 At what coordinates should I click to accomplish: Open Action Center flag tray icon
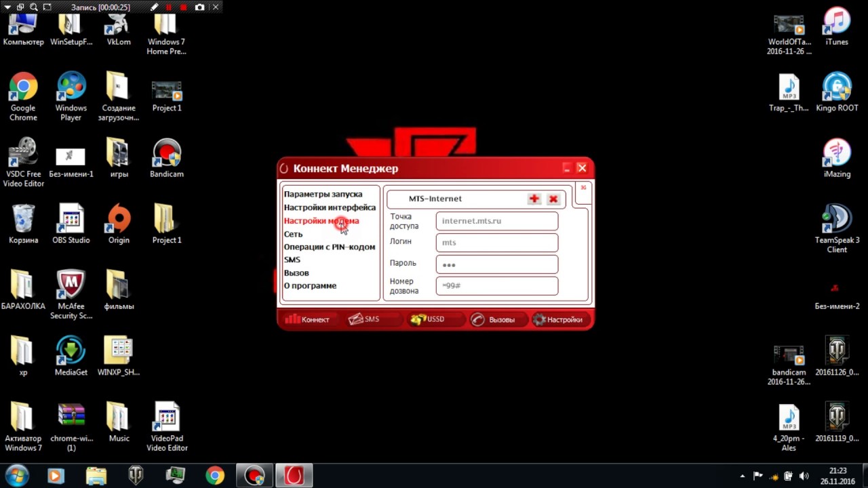[758, 476]
